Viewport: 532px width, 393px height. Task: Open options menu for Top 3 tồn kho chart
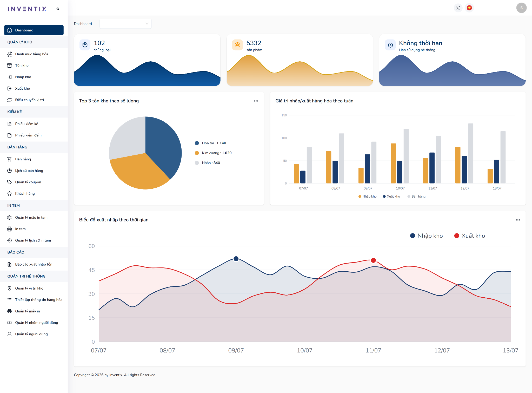tap(256, 101)
